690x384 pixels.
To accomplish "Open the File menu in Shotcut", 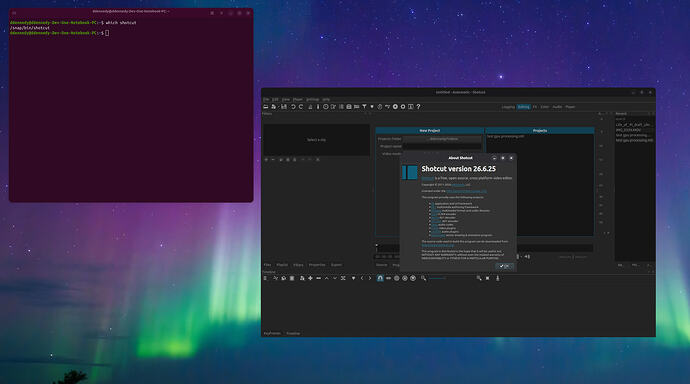I will [x=266, y=99].
